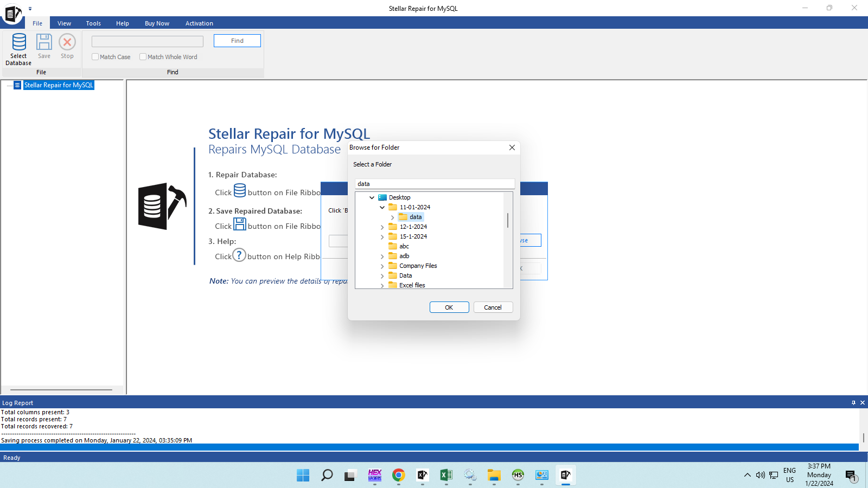Expand the 12-1-2024 folder

coord(382,227)
